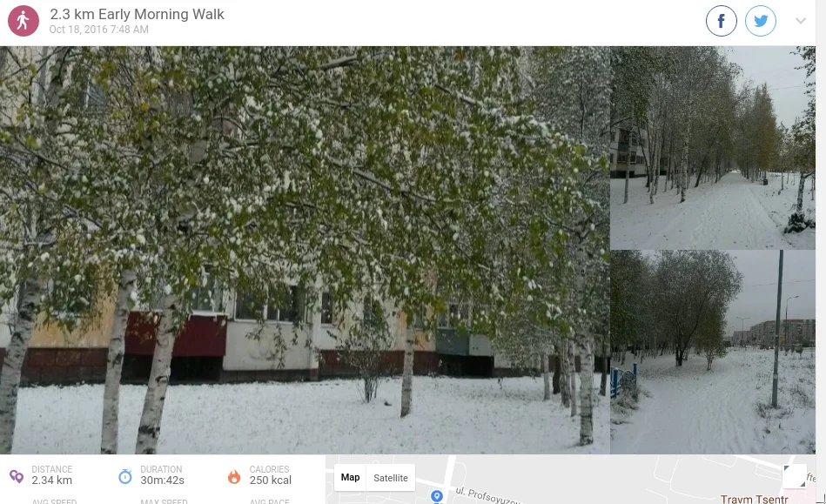Open the photo with blue fence and lamppost
Screen dimensions: 826x504
point(713,353)
